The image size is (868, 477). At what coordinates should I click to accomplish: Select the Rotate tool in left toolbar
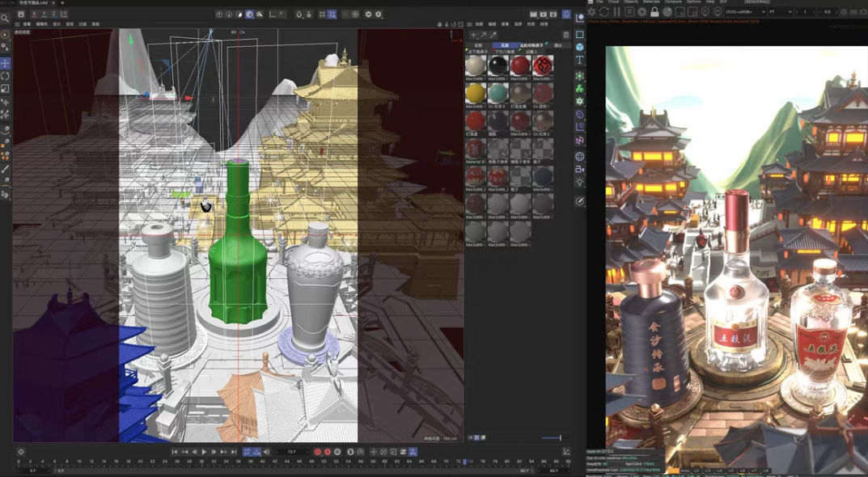point(6,76)
